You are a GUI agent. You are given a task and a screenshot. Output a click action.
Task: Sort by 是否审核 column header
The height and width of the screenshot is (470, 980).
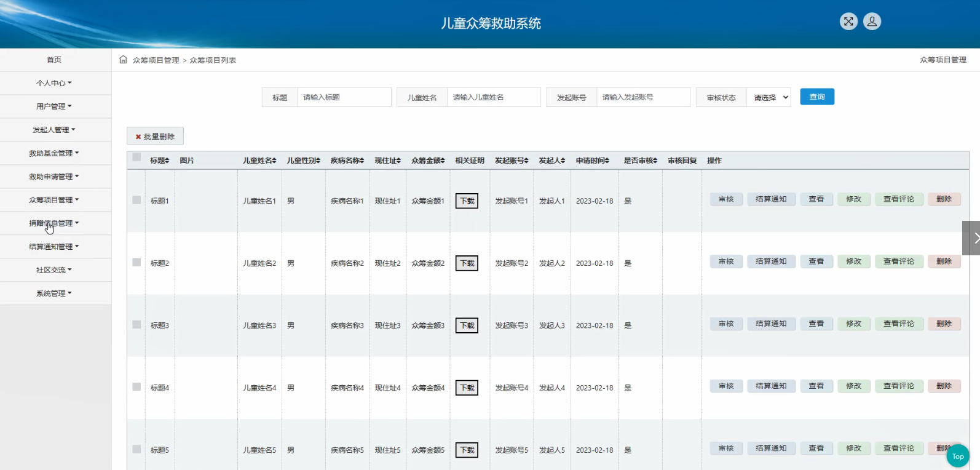(641, 161)
